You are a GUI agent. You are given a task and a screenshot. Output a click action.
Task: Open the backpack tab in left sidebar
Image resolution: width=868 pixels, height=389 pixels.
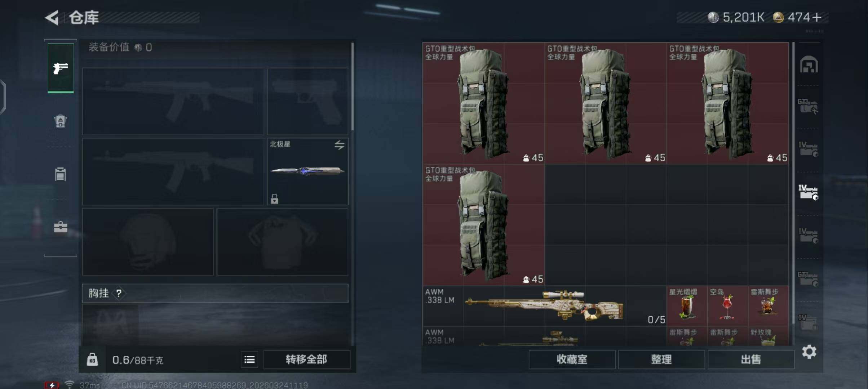tap(61, 121)
